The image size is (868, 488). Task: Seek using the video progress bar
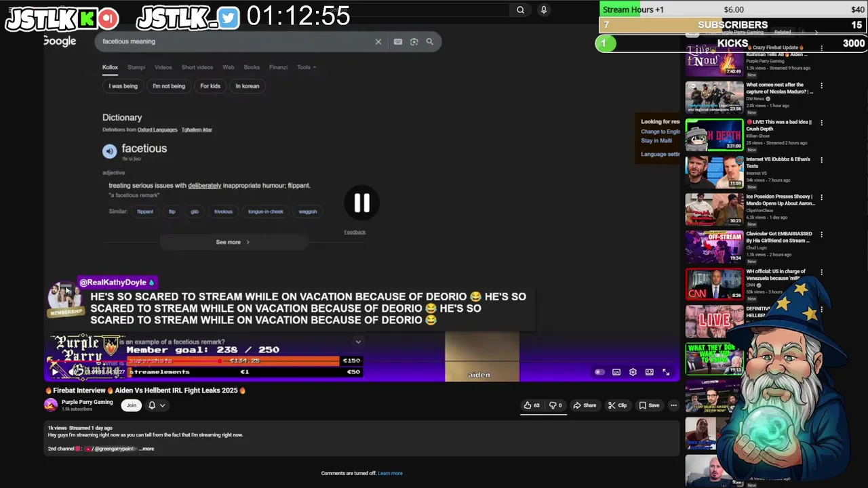coord(362,361)
